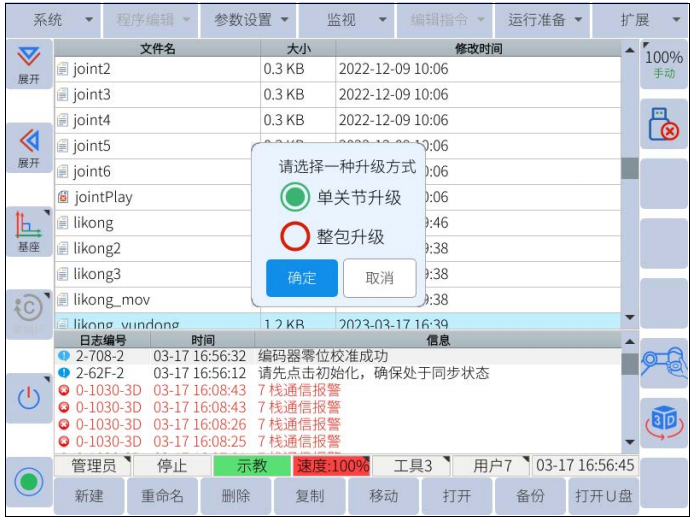Click the green circle record icon

[x=29, y=482]
